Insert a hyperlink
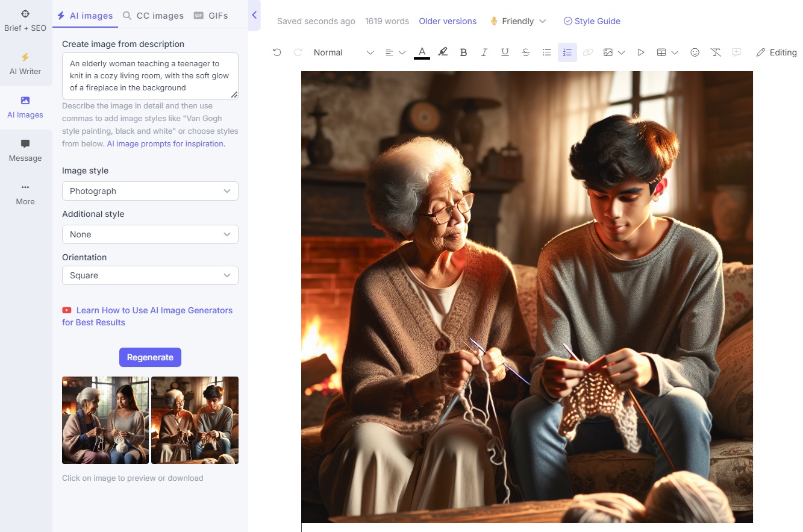 tap(588, 52)
